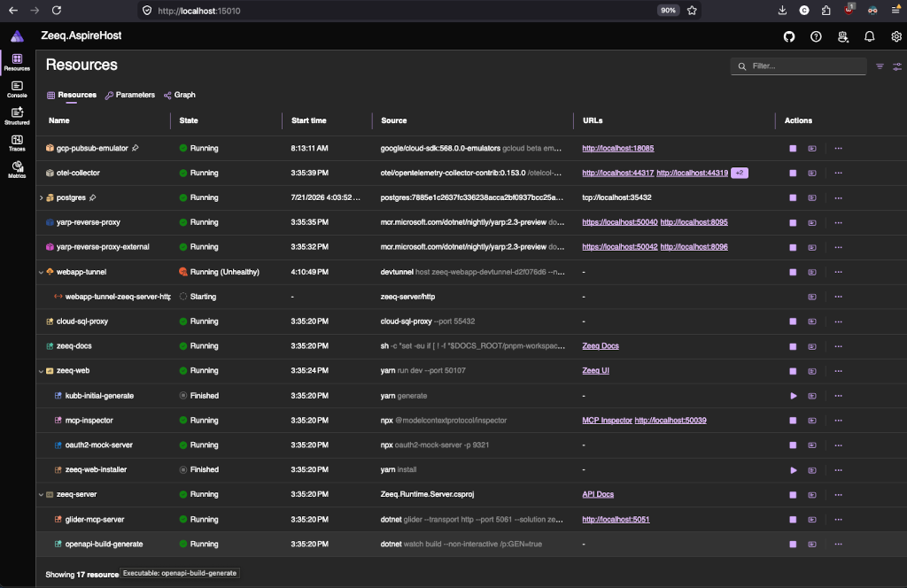The height and width of the screenshot is (588, 907).
Task: Unpin the postgres pin icon
Action: click(x=92, y=197)
